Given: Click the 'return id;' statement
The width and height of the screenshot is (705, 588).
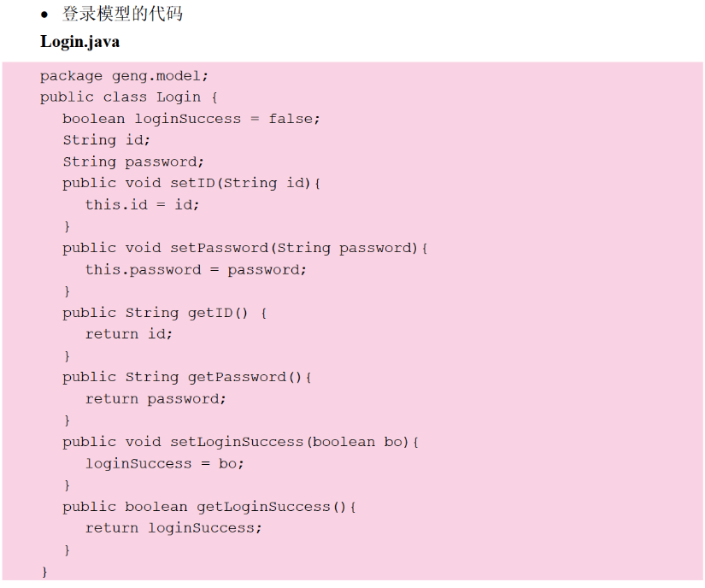Looking at the screenshot, I should (x=128, y=334).
